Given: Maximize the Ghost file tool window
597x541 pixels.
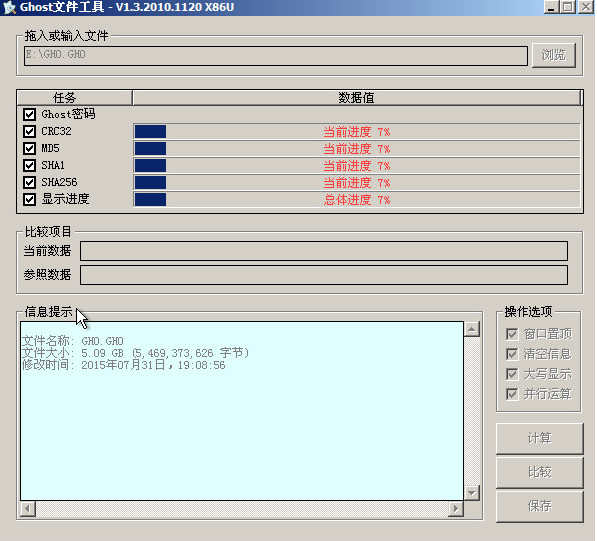Looking at the screenshot, I should tap(568, 7).
